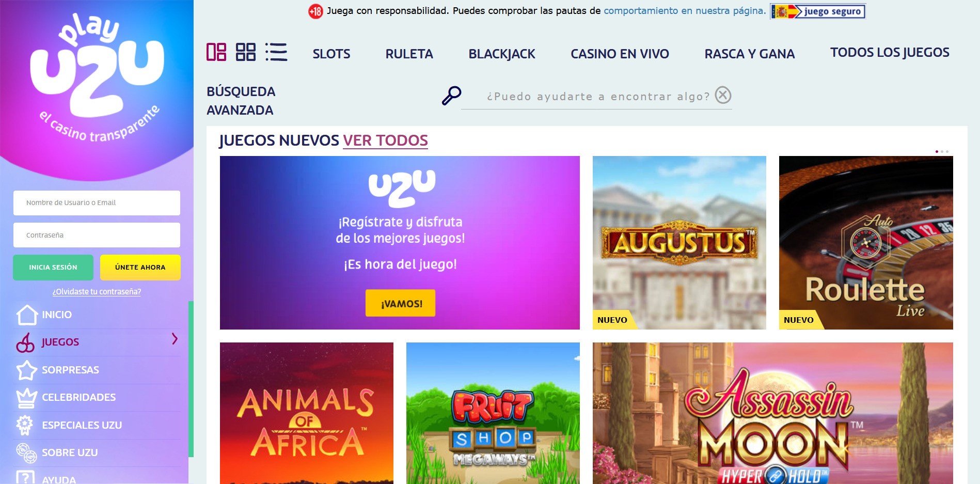Switch to mosaic layout view icon
The width and height of the screenshot is (980, 484).
(216, 52)
